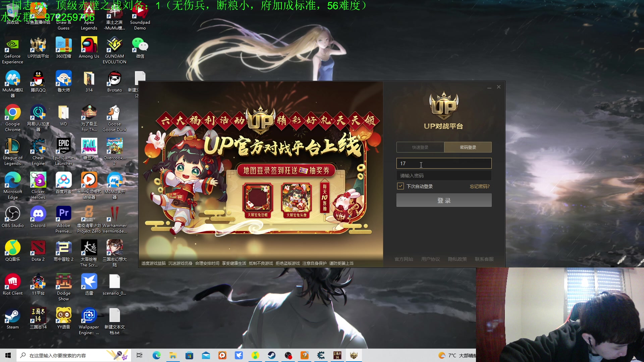Launch Dota 2 from the desktop
Screen dimensions: 644x362
[x=38, y=251]
